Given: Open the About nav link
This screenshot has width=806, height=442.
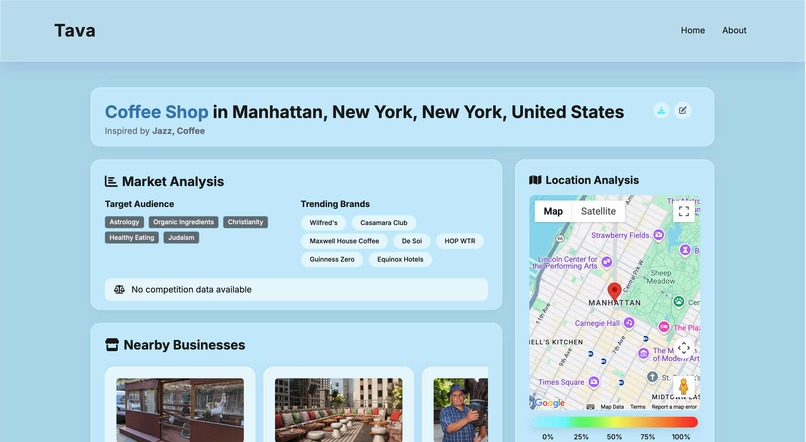Looking at the screenshot, I should [x=734, y=30].
